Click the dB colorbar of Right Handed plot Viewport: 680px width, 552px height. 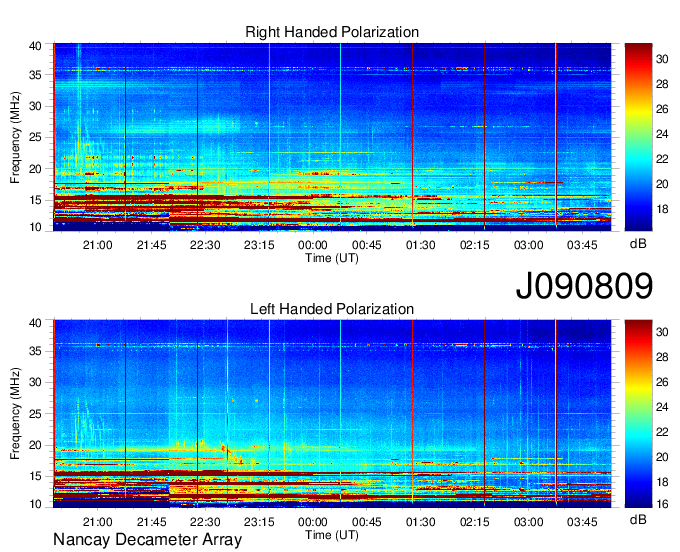coord(638,137)
